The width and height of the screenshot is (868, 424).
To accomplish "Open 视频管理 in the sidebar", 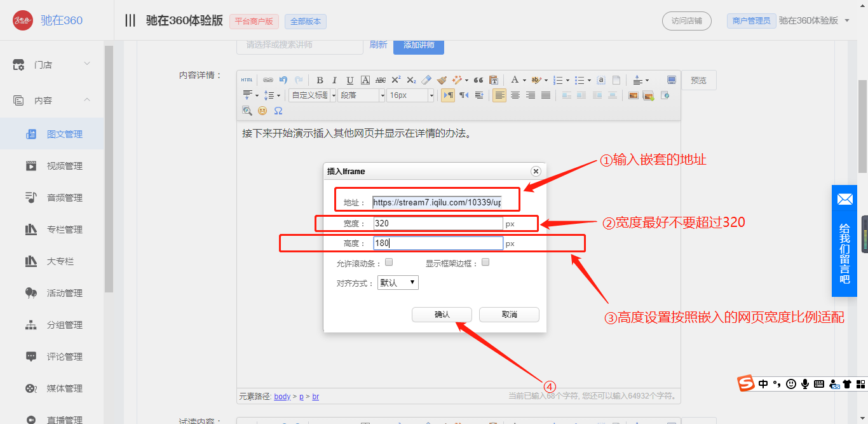I will (52, 166).
